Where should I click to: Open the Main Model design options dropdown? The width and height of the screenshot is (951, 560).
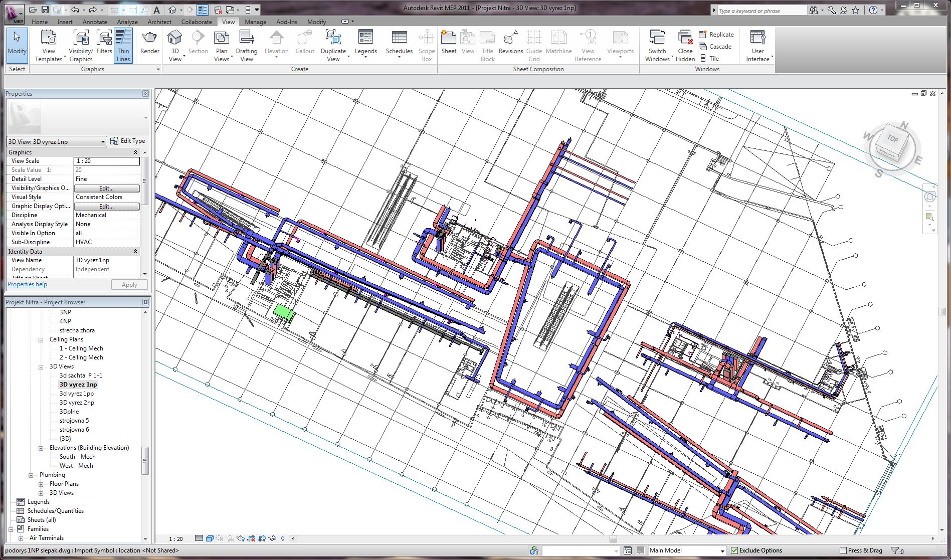click(x=722, y=550)
